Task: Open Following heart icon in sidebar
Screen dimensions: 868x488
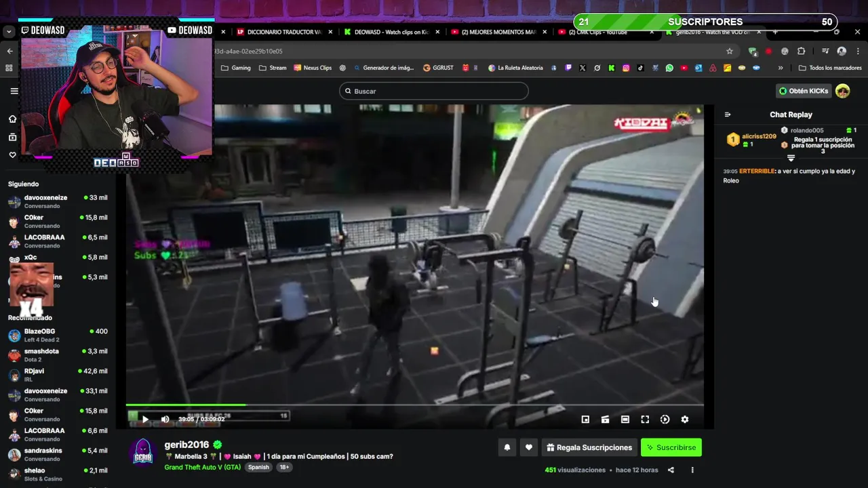Action: [12, 155]
